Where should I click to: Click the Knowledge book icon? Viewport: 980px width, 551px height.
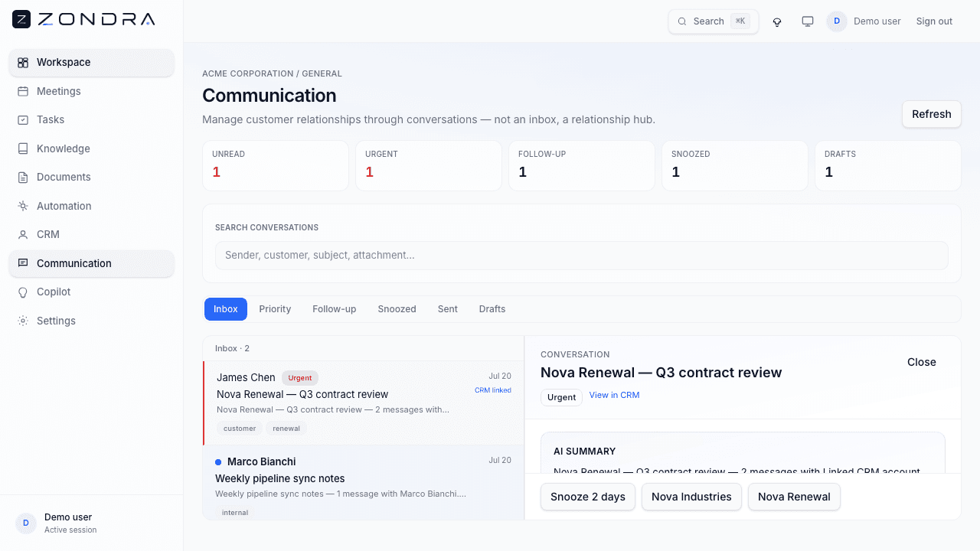click(23, 148)
